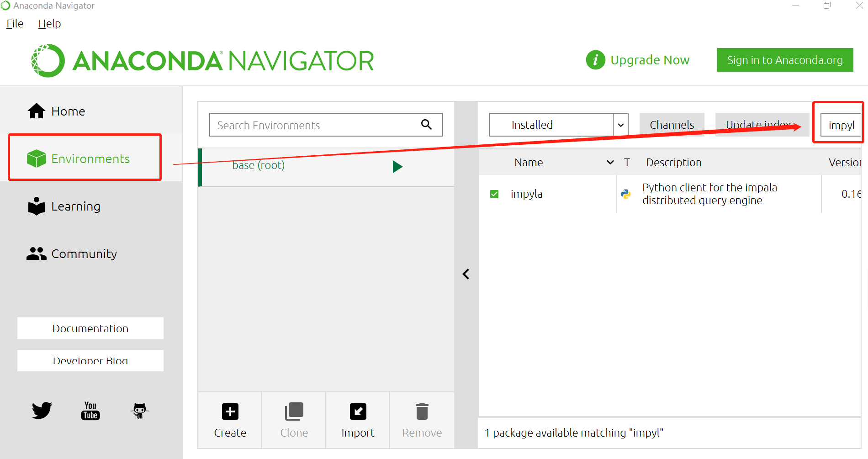Click the Environments cube icon
Screen dimensions: 868x459
(37, 158)
